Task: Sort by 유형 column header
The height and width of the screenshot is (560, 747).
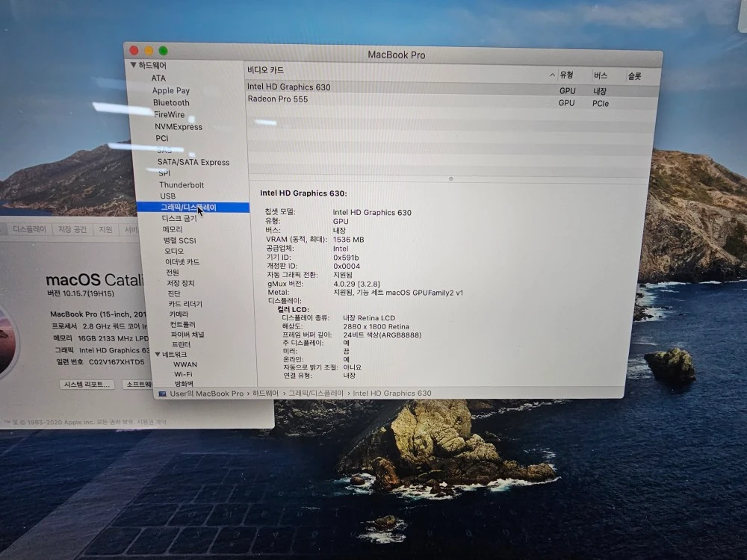Action: pos(566,75)
